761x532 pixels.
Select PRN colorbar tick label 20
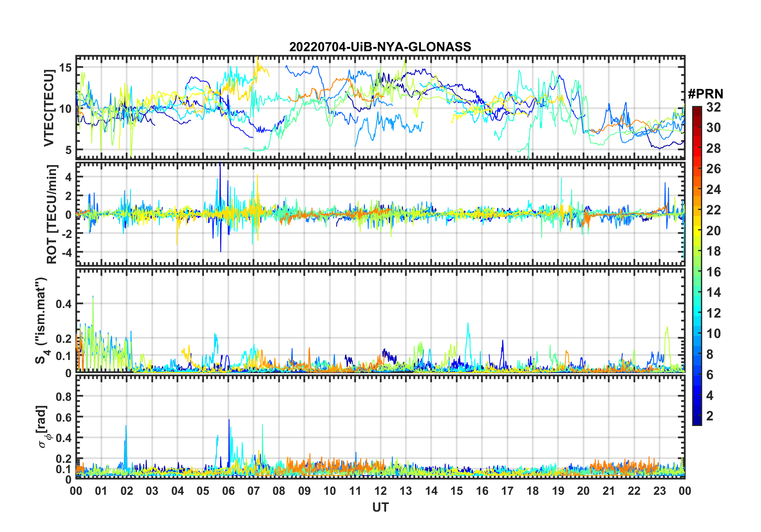pos(713,230)
